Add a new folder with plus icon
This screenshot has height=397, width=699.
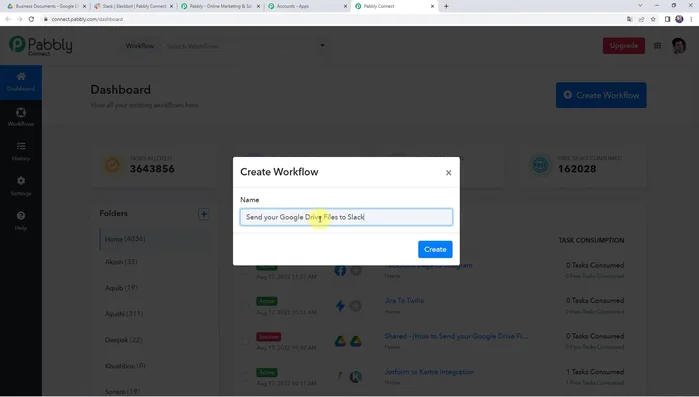[x=204, y=214]
